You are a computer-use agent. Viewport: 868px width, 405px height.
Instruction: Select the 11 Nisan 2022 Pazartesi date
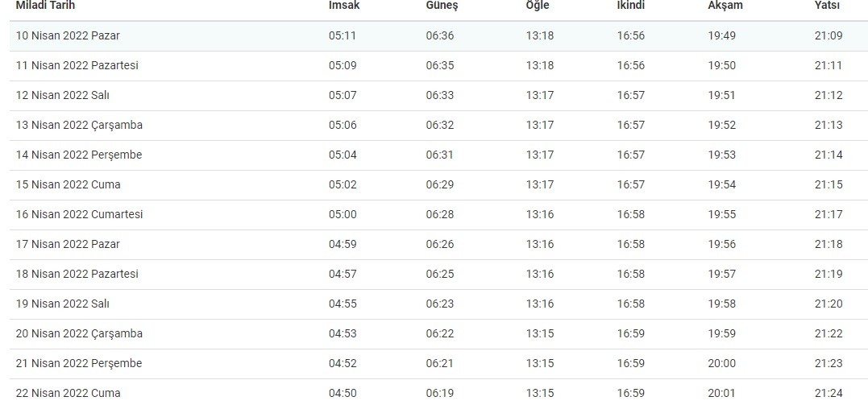coord(77,66)
